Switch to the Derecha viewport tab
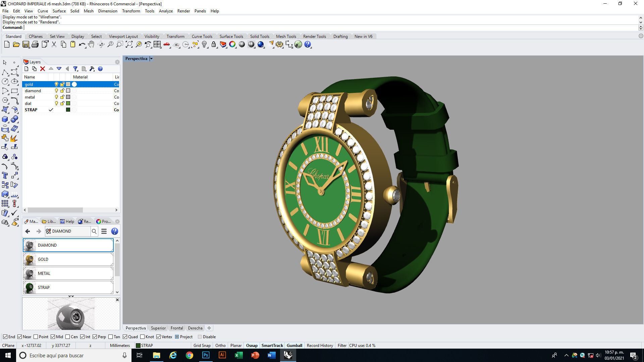 [195, 328]
